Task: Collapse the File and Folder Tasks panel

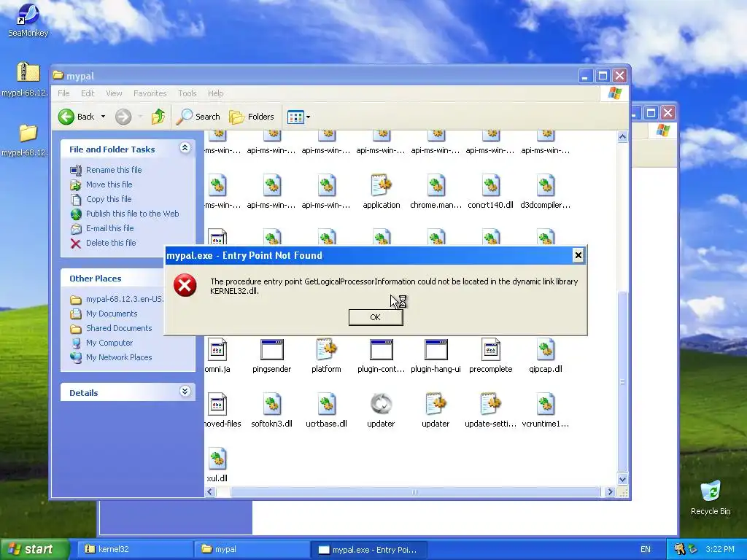Action: tap(185, 148)
